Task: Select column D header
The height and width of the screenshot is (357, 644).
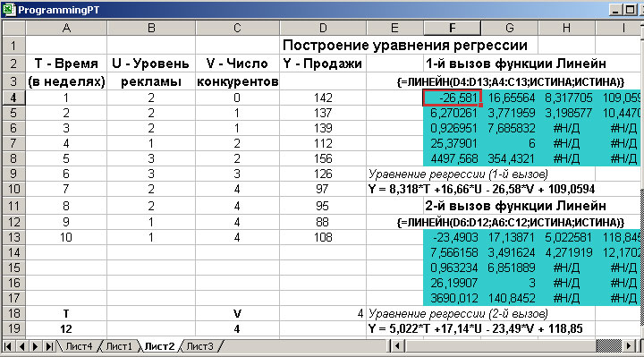Action: pos(323,28)
